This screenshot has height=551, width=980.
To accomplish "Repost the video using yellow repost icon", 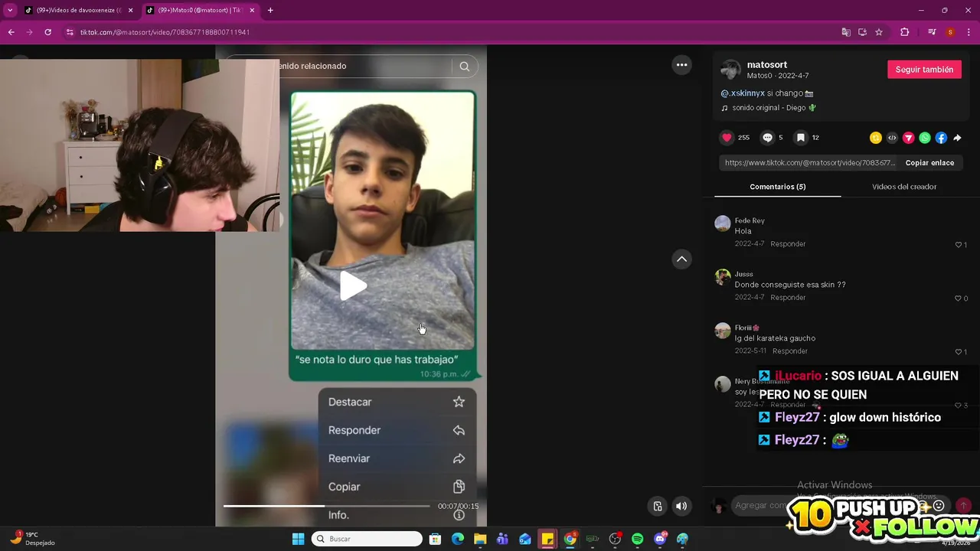I will click(876, 138).
